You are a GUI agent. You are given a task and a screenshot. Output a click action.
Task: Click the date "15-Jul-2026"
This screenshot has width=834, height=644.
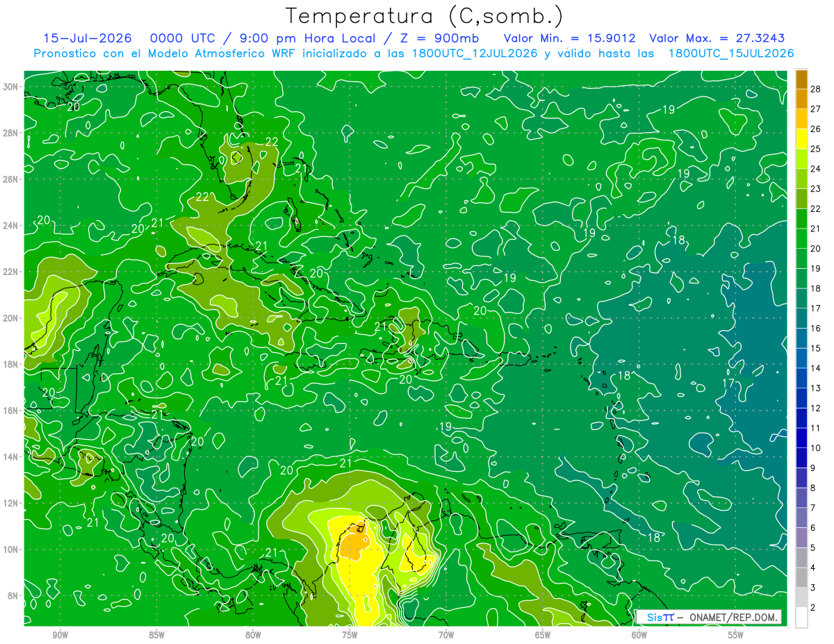pos(88,38)
